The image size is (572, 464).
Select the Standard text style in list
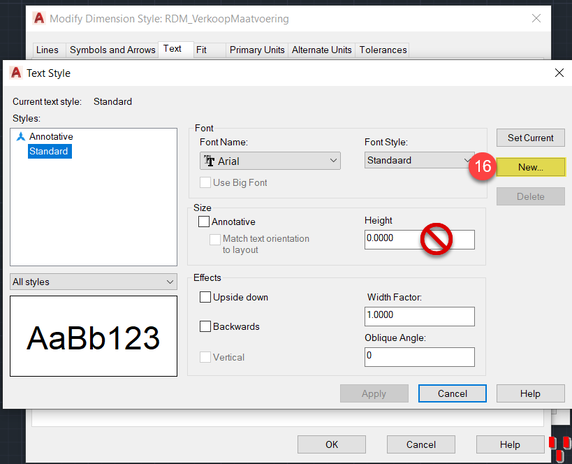pos(50,151)
